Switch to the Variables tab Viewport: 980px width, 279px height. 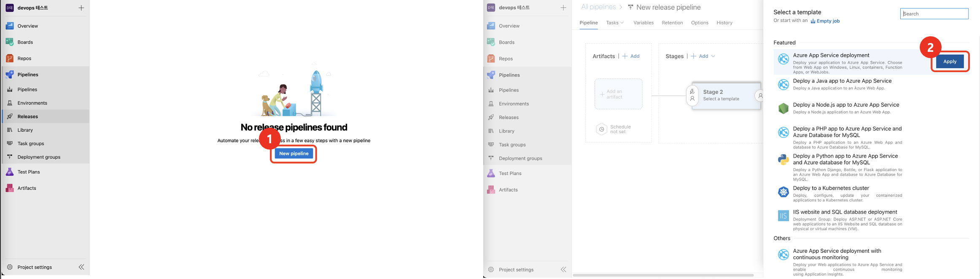pyautogui.click(x=643, y=23)
